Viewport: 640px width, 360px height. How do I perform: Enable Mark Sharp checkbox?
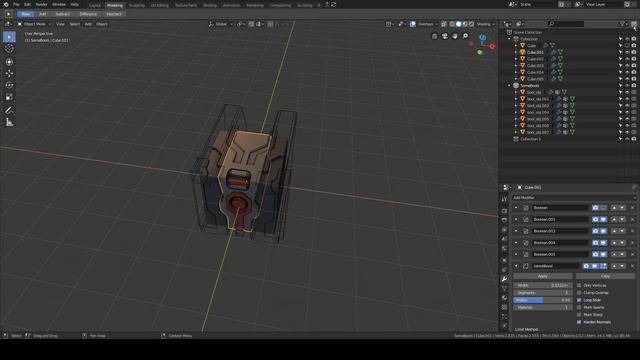click(579, 315)
